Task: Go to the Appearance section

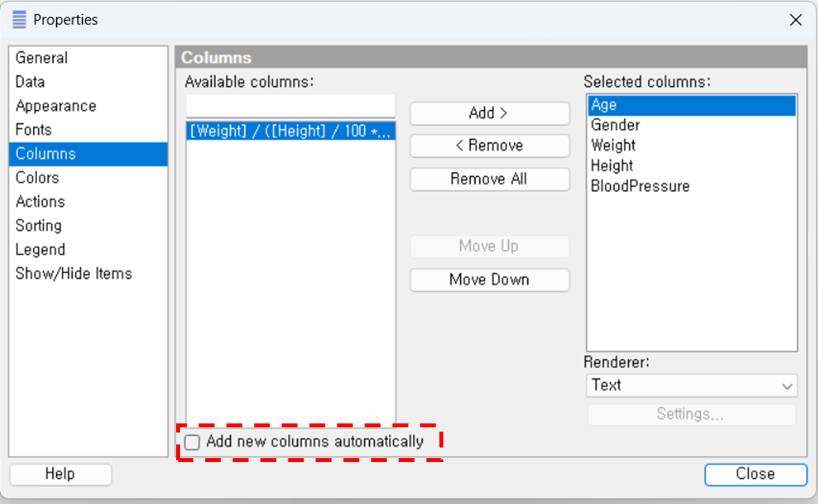Action: pos(89,106)
